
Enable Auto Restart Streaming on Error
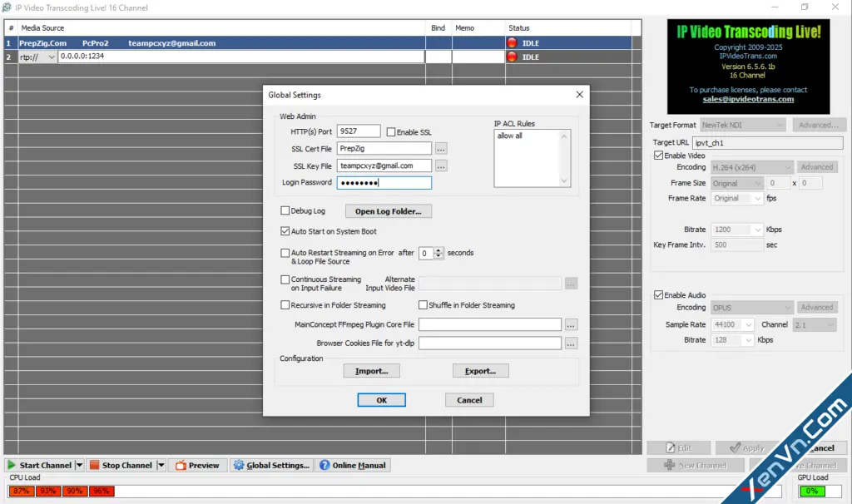[x=285, y=253]
